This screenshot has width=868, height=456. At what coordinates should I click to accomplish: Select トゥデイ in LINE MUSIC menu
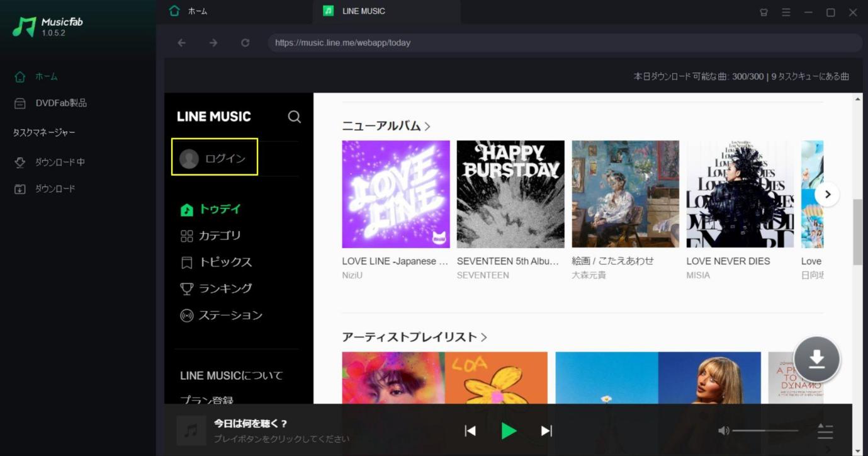[211, 209]
